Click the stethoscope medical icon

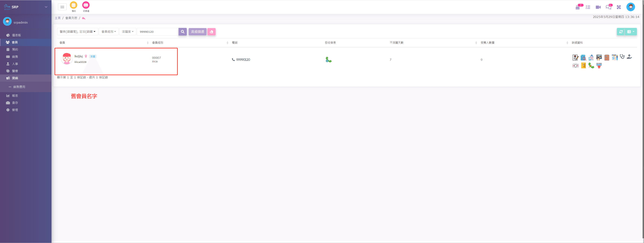[622, 57]
